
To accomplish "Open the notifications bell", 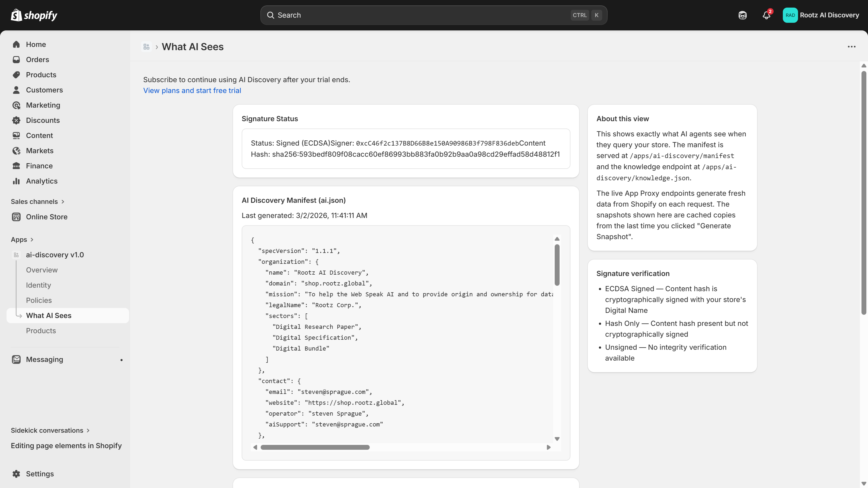I will click(x=767, y=15).
